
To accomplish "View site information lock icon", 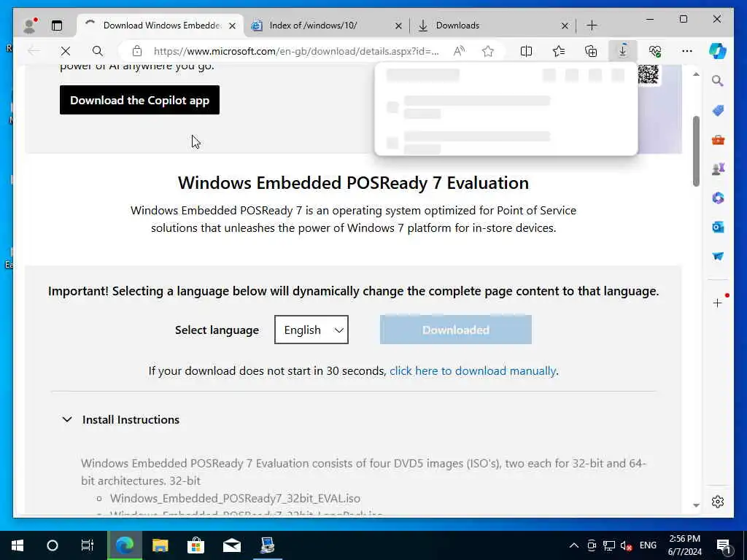I will [x=137, y=51].
